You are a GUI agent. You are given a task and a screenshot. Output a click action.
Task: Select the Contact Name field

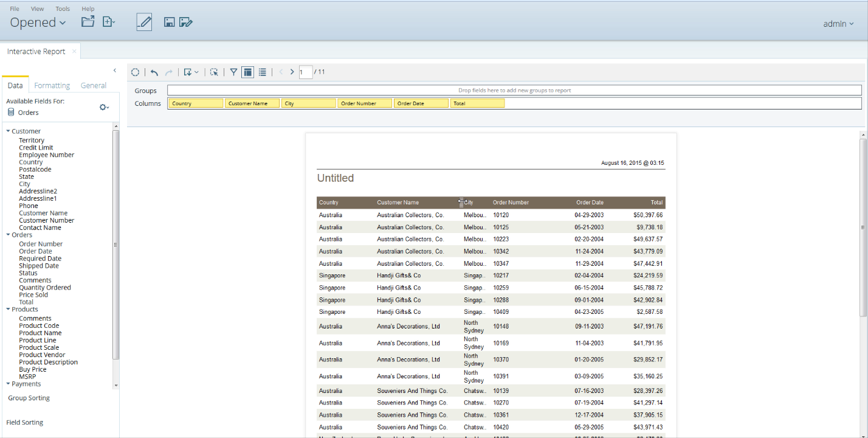[40, 228]
